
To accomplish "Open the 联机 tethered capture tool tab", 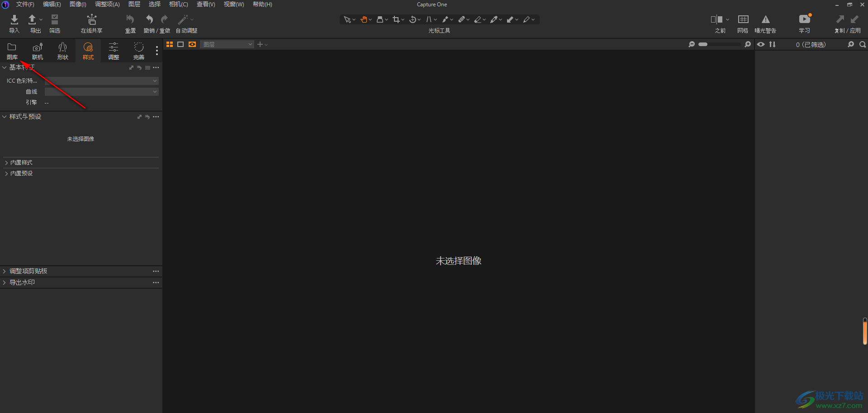I will [38, 51].
